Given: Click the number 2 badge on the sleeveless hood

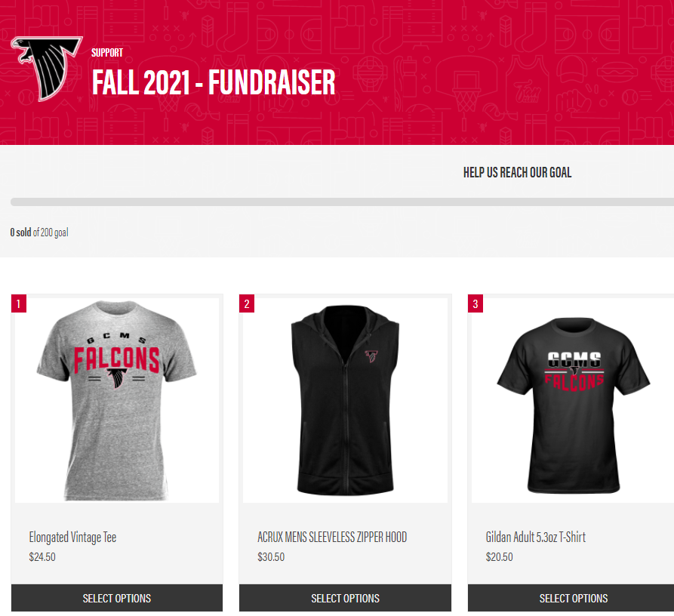Looking at the screenshot, I should pyautogui.click(x=247, y=303).
